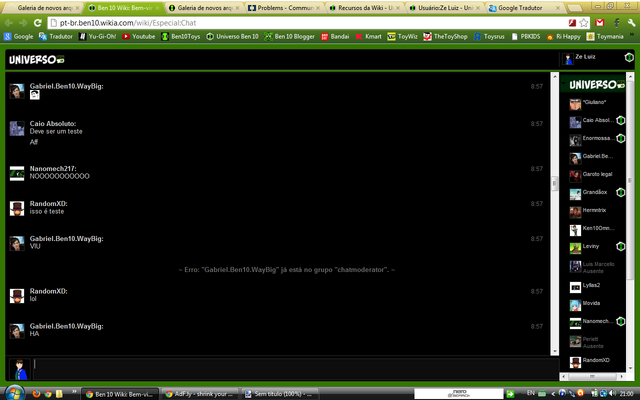Open Ben 10 Blogger bookmark
This screenshot has height=400, width=640.
pyautogui.click(x=289, y=36)
